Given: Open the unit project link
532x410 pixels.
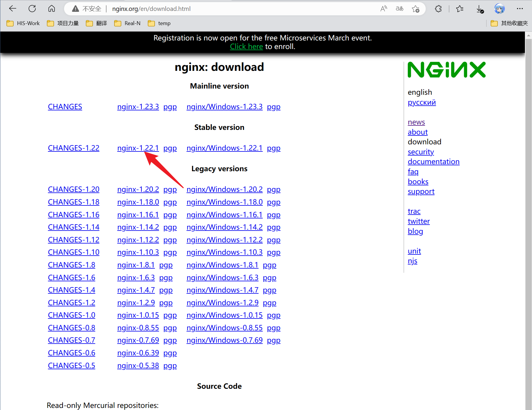Looking at the screenshot, I should click(x=414, y=251).
